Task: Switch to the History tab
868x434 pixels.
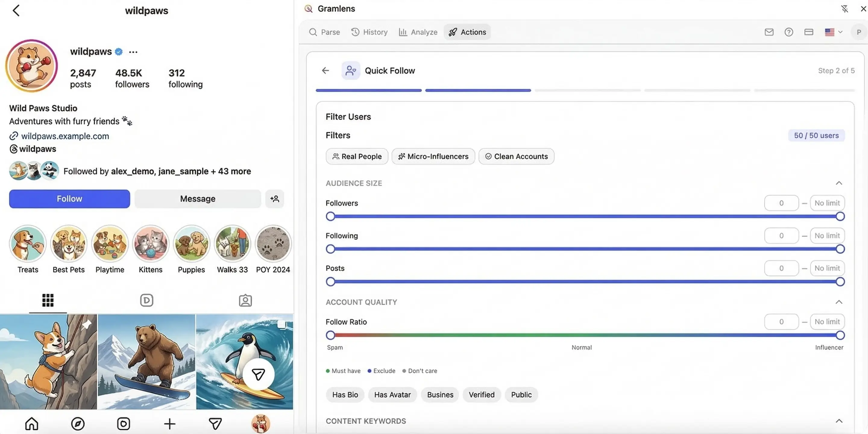Action: (x=369, y=32)
